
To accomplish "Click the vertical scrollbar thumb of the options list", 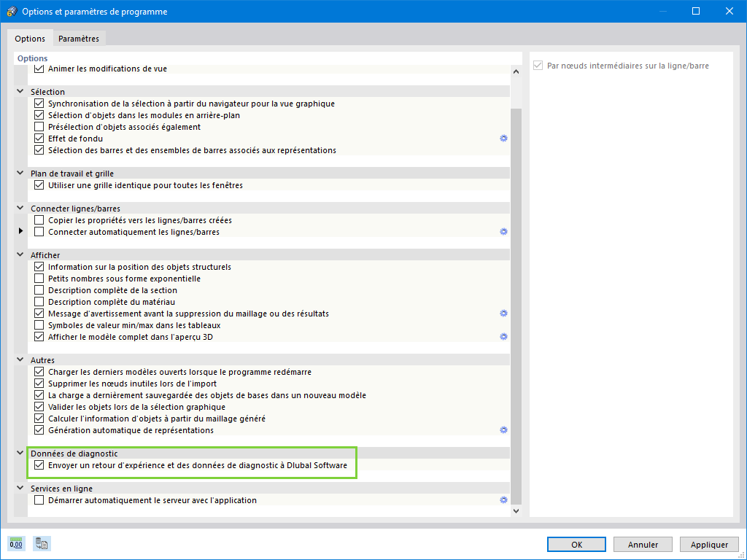I will click(x=516, y=306).
